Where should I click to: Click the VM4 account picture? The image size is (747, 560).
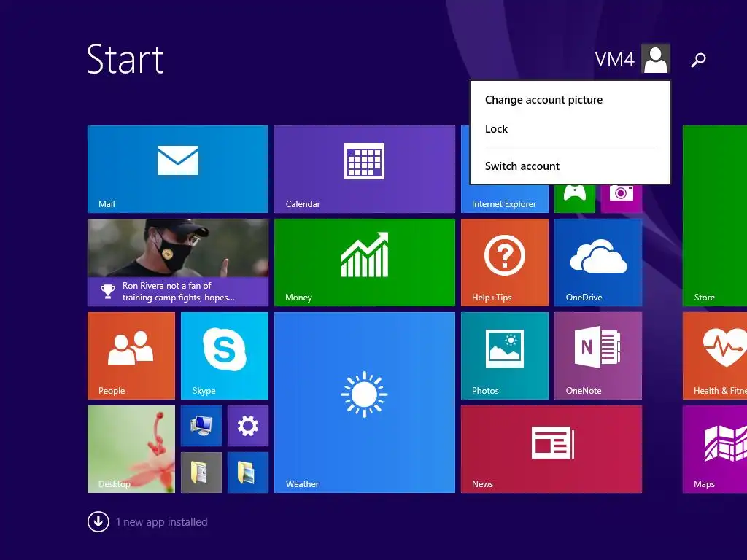pos(656,58)
